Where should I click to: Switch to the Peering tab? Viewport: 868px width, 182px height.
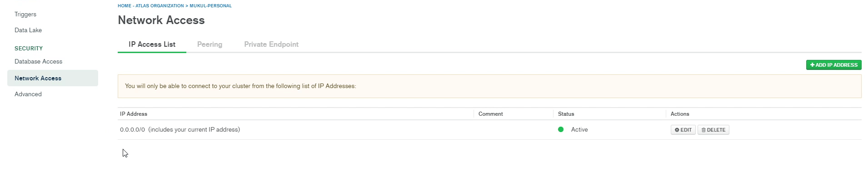coord(210,44)
